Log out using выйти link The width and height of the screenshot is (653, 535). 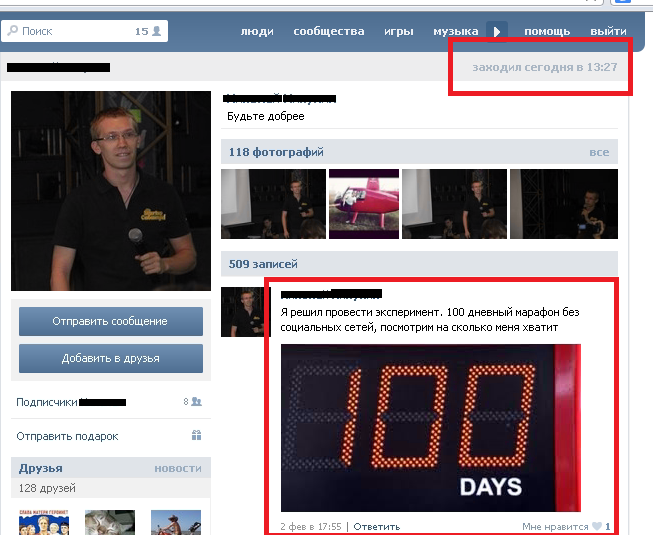pyautogui.click(x=608, y=31)
